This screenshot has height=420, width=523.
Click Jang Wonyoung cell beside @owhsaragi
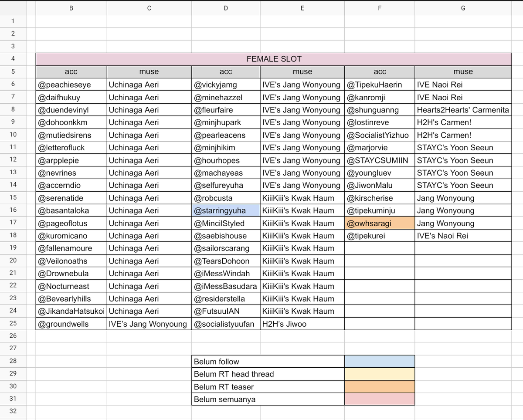(x=463, y=223)
